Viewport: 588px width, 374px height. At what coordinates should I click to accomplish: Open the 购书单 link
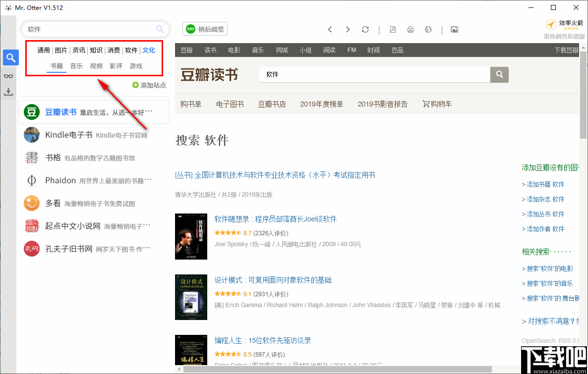(x=191, y=104)
